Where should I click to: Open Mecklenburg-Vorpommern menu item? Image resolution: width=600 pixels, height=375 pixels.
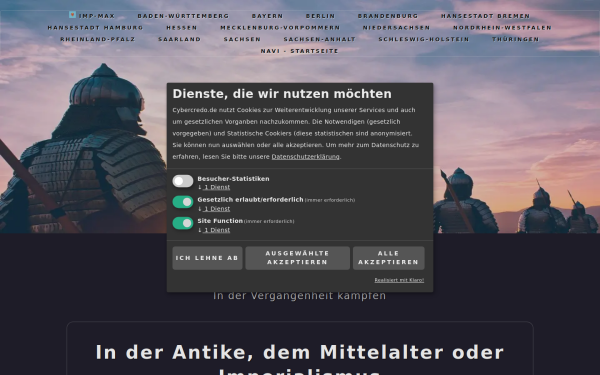click(280, 28)
